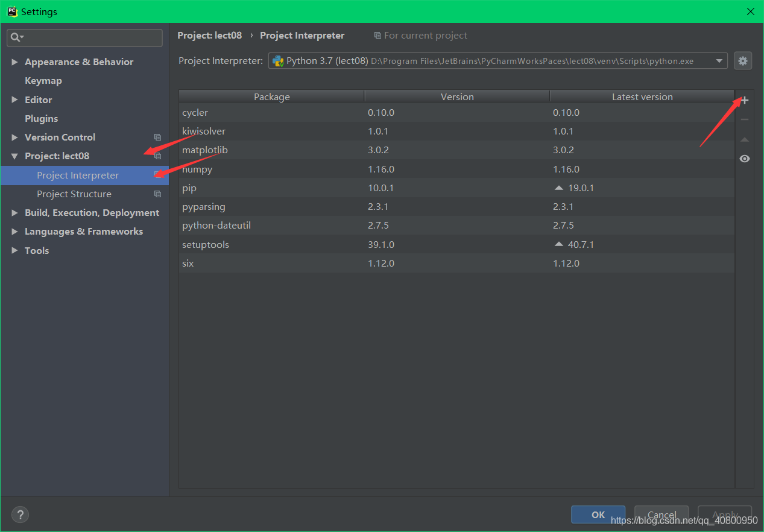Screen dimensions: 764x532
Task: Sort by the Package column header
Action: coord(272,97)
